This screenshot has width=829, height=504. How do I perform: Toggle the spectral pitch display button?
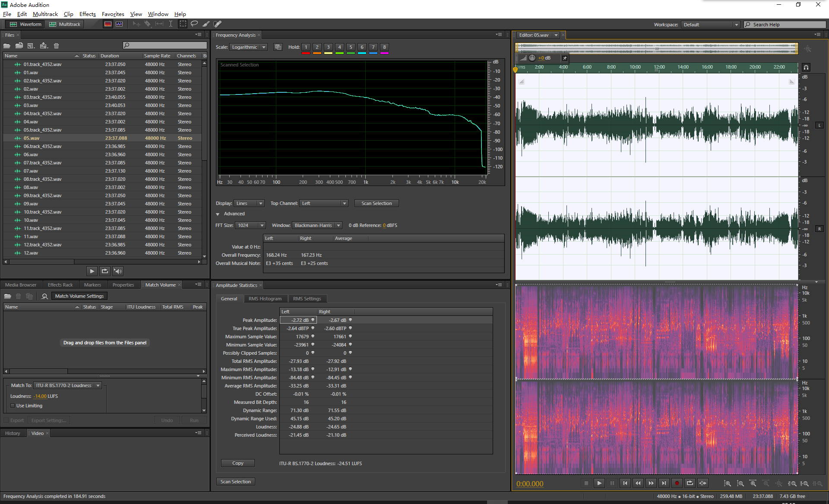pyautogui.click(x=119, y=24)
